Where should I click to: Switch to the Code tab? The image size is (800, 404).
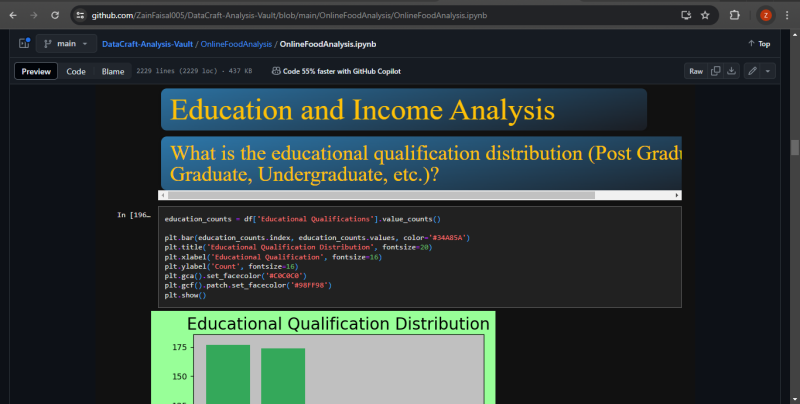click(x=76, y=71)
